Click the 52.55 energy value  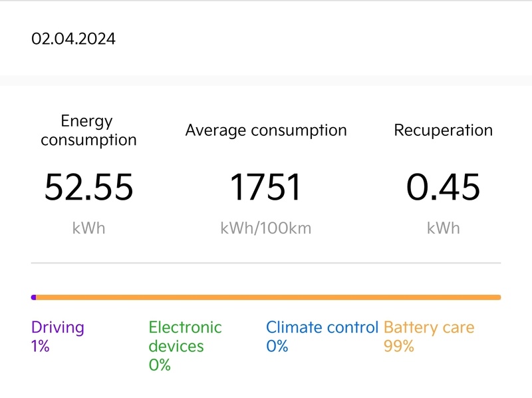pyautogui.click(x=89, y=187)
